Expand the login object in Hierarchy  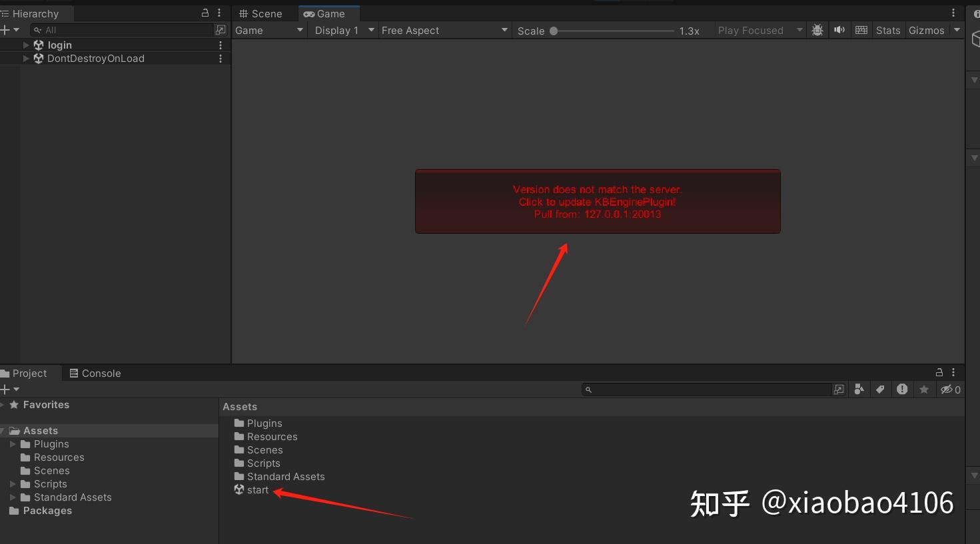click(26, 45)
